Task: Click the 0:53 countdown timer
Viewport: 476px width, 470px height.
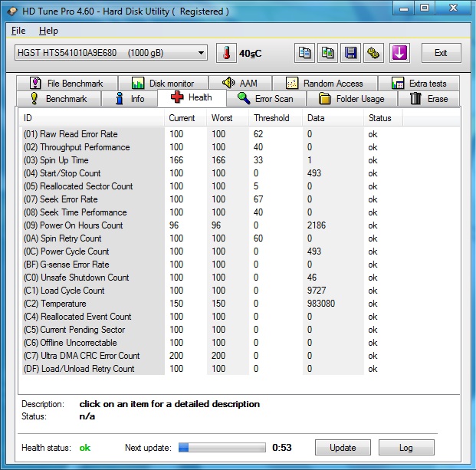Action: click(x=282, y=448)
